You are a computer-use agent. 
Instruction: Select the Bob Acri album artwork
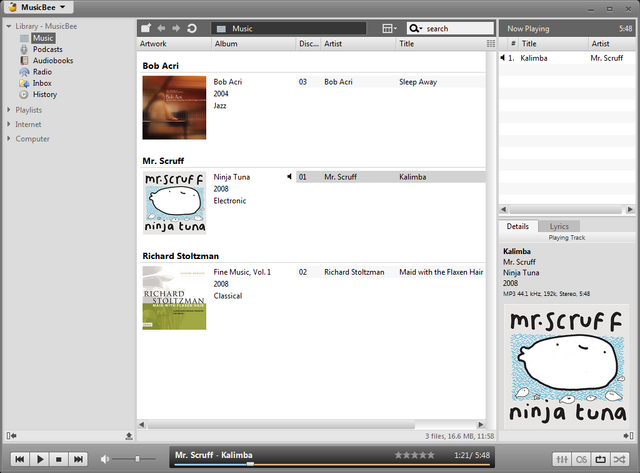click(174, 108)
